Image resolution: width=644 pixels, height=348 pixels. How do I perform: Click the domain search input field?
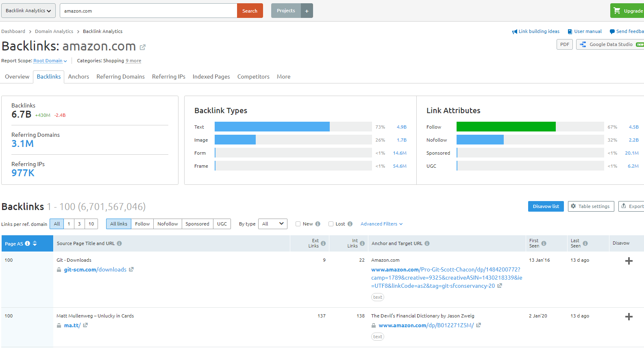click(148, 11)
